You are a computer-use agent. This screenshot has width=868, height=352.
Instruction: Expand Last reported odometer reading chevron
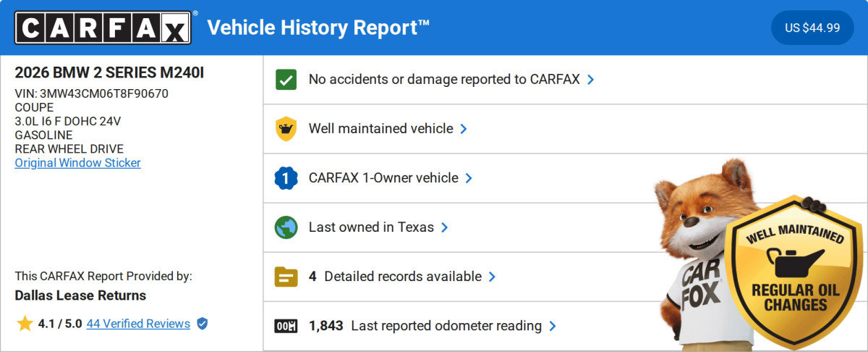553,326
